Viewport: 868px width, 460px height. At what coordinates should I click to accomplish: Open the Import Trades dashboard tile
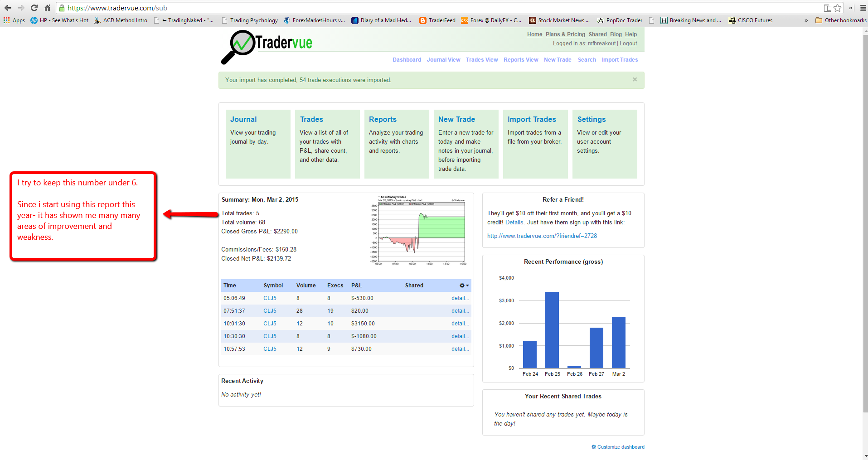coord(535,144)
